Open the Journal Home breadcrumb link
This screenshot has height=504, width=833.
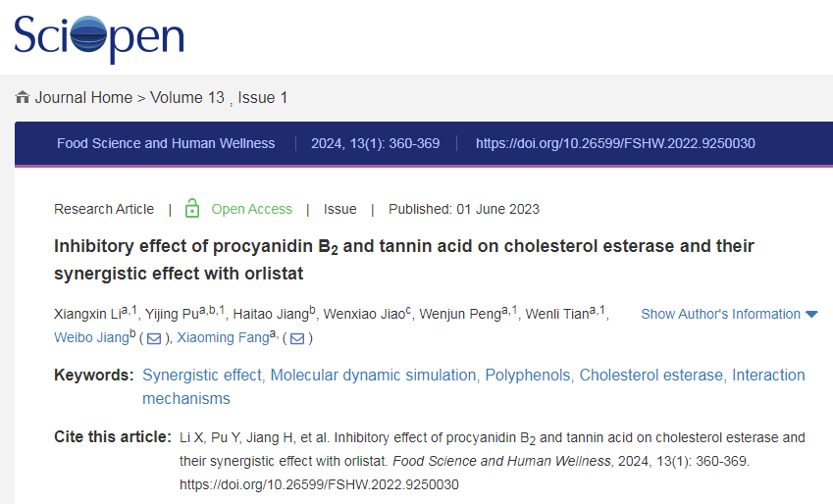tap(83, 98)
